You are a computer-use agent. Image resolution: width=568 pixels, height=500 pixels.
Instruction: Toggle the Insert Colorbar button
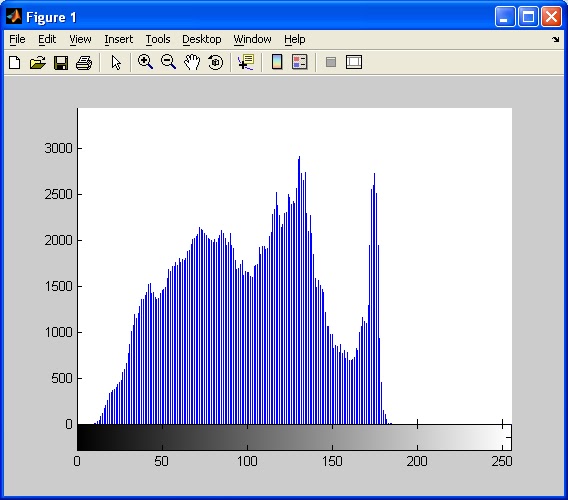pos(277,62)
